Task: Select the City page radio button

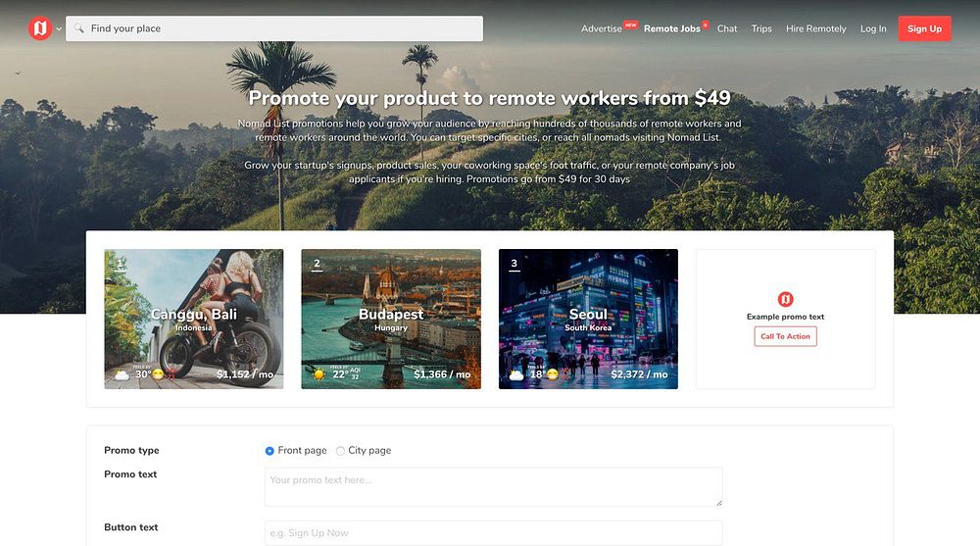Action: pyautogui.click(x=340, y=451)
